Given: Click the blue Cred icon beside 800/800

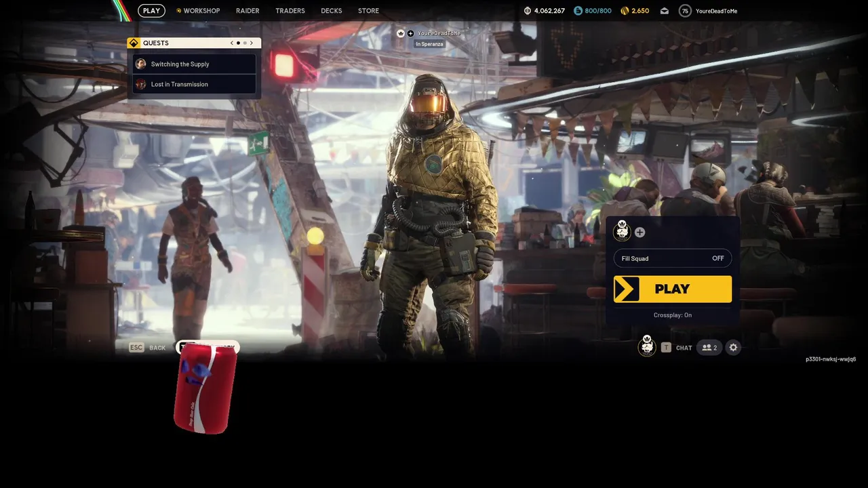Looking at the screenshot, I should [x=578, y=11].
